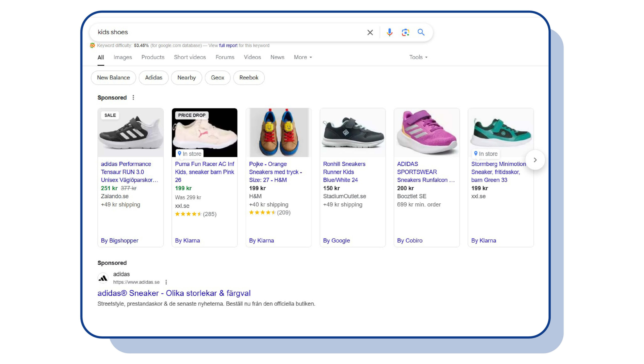Open Pojke - Orange Sneakers H&M title
This screenshot has height=364, width=644.
click(x=275, y=172)
